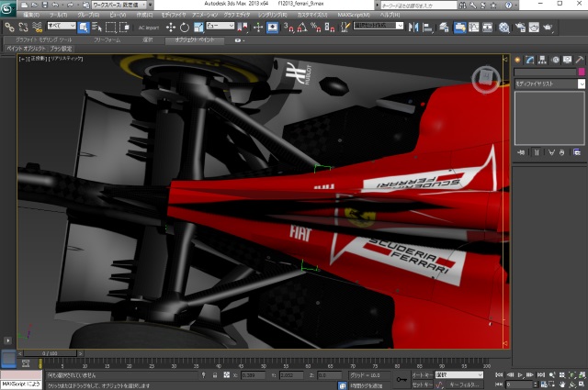This screenshot has width=588, height=390.
Task: Open the Schematic View icon
Action: coord(487,28)
